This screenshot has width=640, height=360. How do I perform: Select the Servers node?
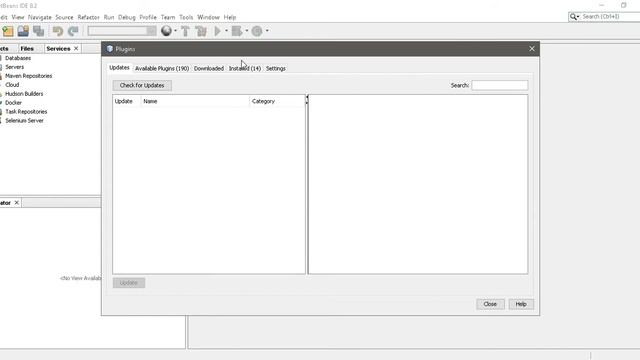[x=14, y=67]
